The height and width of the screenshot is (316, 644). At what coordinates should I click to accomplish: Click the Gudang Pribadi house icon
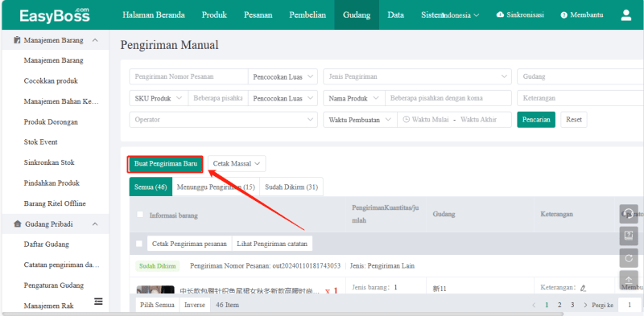point(17,224)
